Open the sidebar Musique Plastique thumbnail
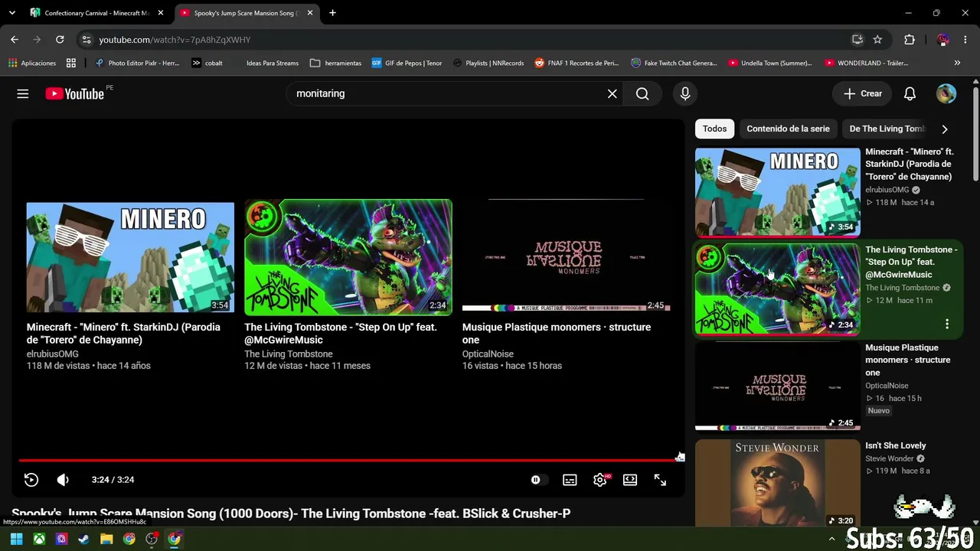This screenshot has width=980, height=551. [777, 386]
